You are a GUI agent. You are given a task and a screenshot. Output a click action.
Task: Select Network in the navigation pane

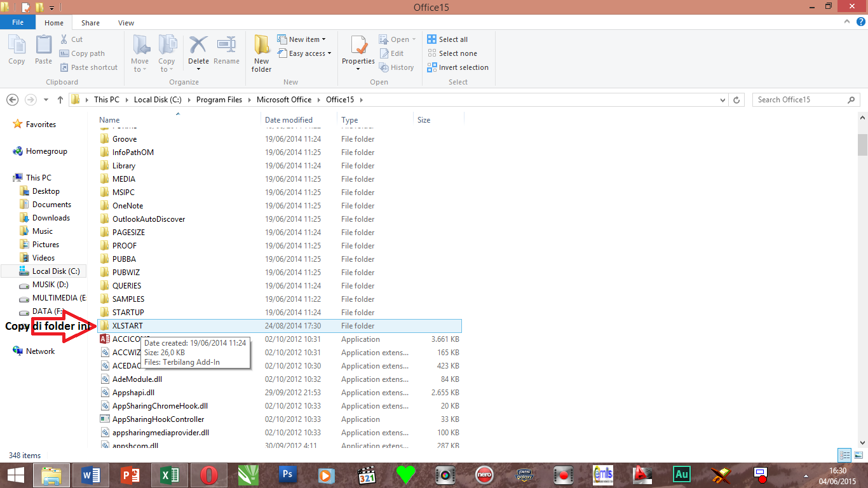point(40,351)
